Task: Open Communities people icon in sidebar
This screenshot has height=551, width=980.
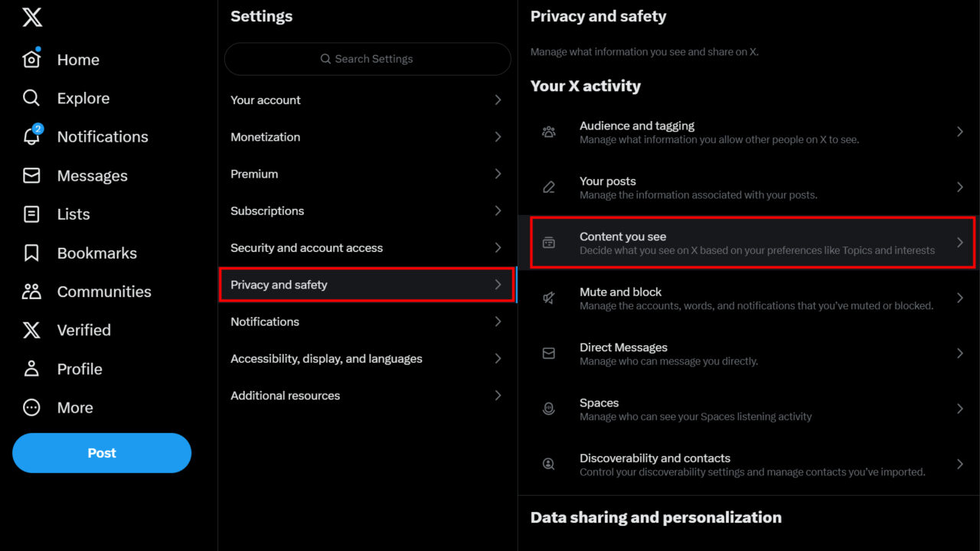Action: click(31, 292)
